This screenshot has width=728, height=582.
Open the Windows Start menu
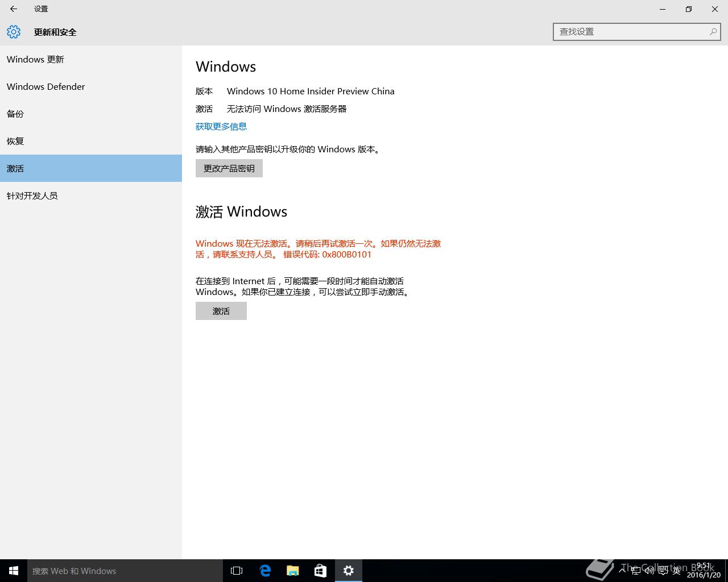pyautogui.click(x=14, y=571)
